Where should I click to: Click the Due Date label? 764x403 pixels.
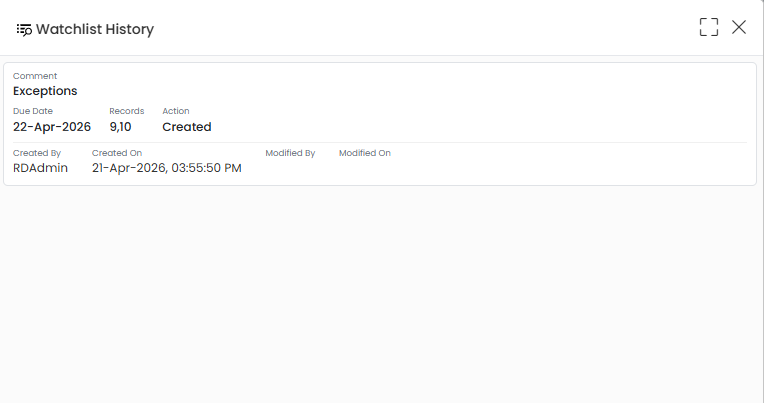(33, 111)
